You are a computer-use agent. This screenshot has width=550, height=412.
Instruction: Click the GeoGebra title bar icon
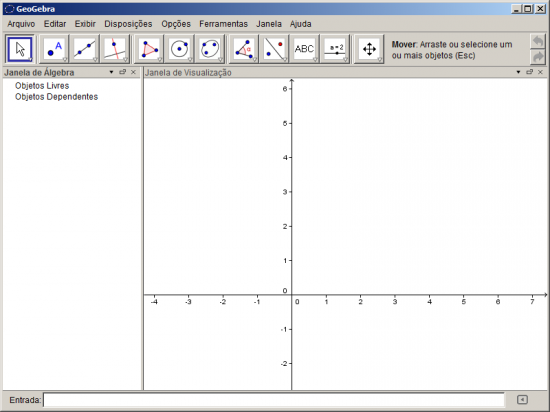[10, 9]
